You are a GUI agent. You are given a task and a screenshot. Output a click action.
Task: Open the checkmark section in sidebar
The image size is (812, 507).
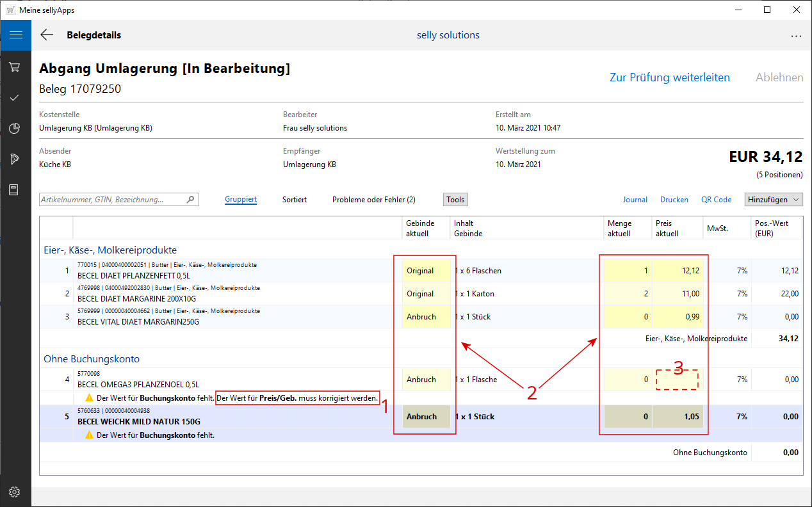point(15,97)
